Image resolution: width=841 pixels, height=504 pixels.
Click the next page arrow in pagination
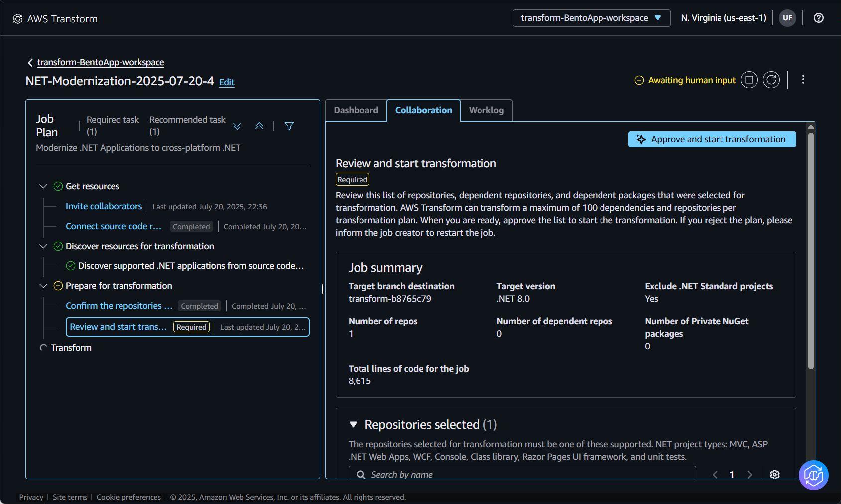tap(750, 474)
